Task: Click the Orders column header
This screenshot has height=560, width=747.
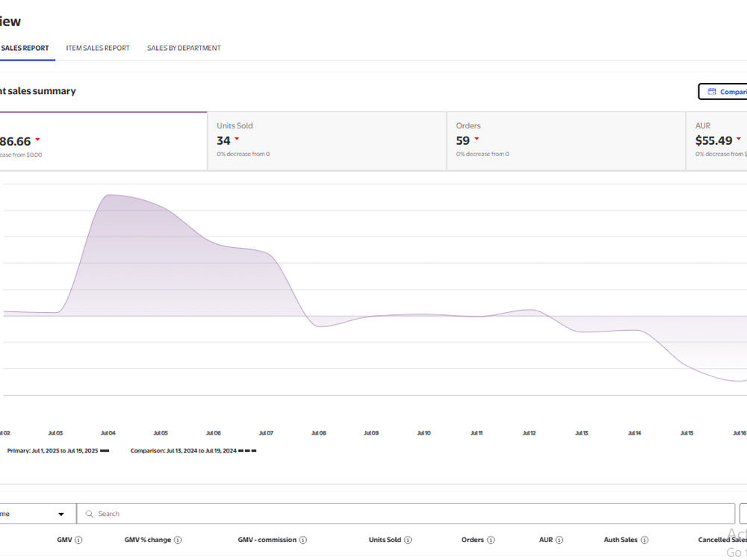Action: [473, 540]
